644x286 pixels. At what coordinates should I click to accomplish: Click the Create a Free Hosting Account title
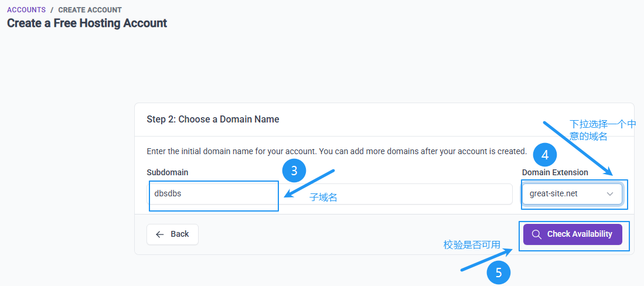(87, 23)
